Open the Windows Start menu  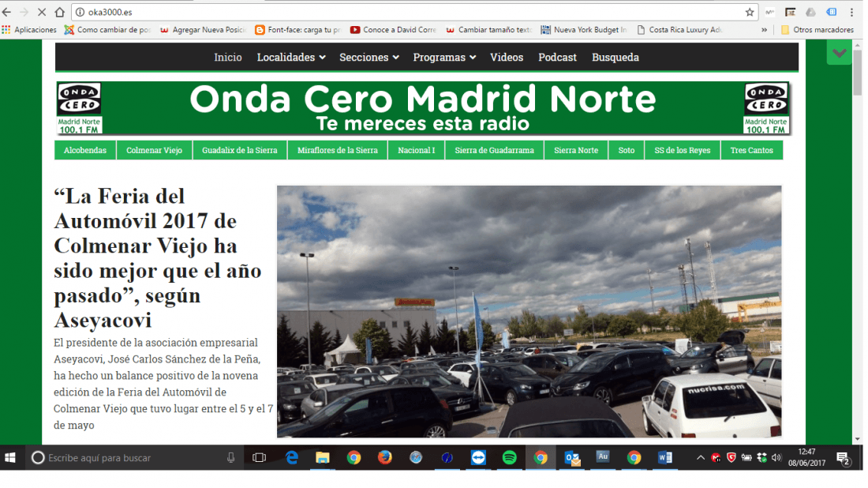[x=10, y=457]
